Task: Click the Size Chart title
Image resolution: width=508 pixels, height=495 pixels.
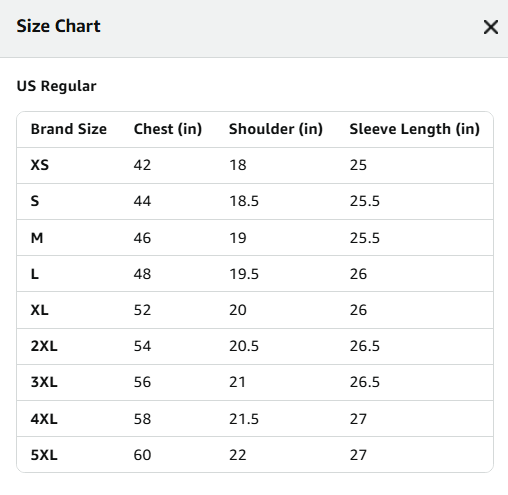Action: [x=58, y=26]
